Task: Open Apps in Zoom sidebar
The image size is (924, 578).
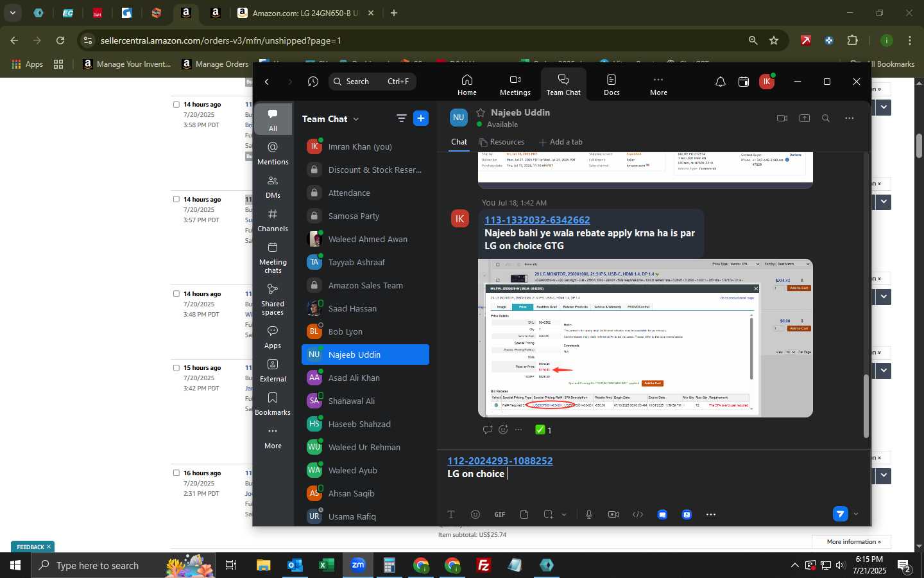Action: pos(273,337)
